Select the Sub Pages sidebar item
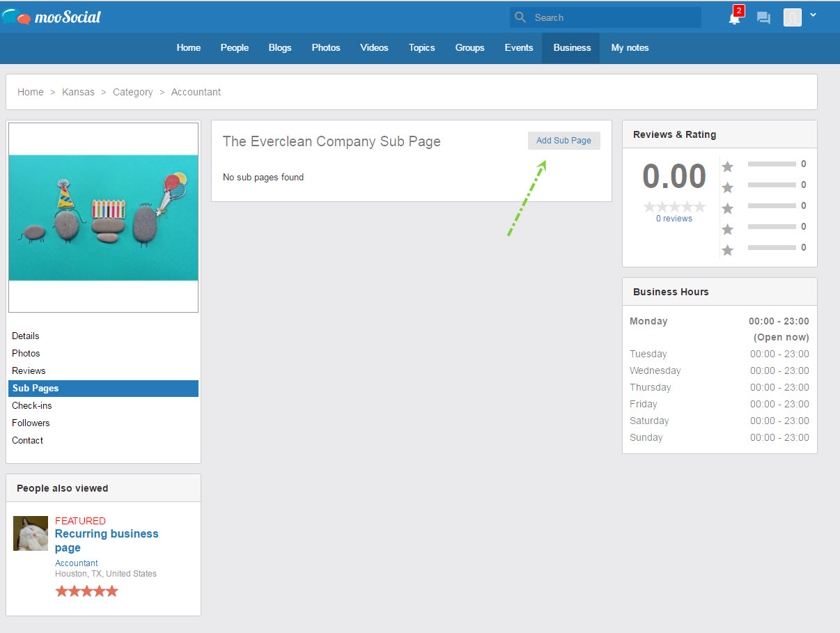The width and height of the screenshot is (840, 633). click(103, 388)
